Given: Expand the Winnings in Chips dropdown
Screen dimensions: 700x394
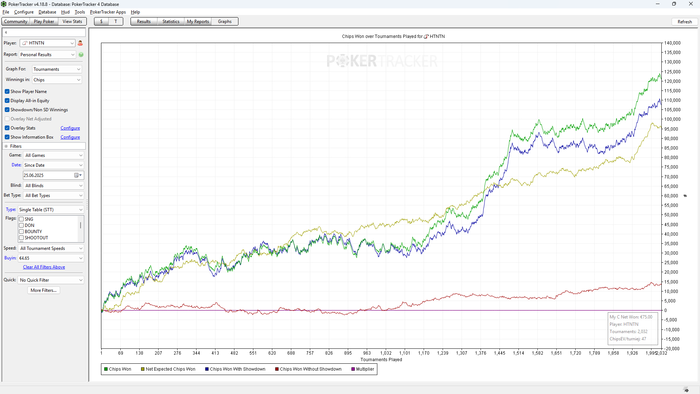Looking at the screenshot, I should (57, 80).
